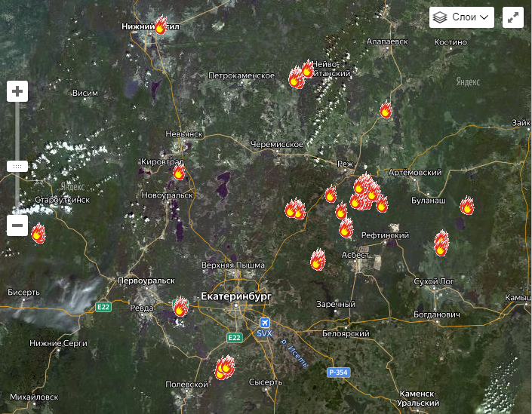
Task: Click the fire marker near Полевской
Action: pyautogui.click(x=224, y=367)
